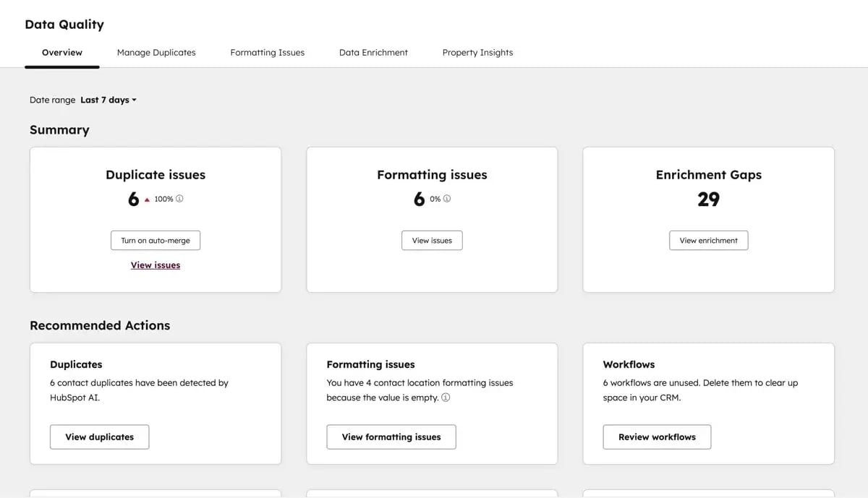868x498 pixels.
Task: Click Turn on auto-merge button
Action: [x=155, y=240]
